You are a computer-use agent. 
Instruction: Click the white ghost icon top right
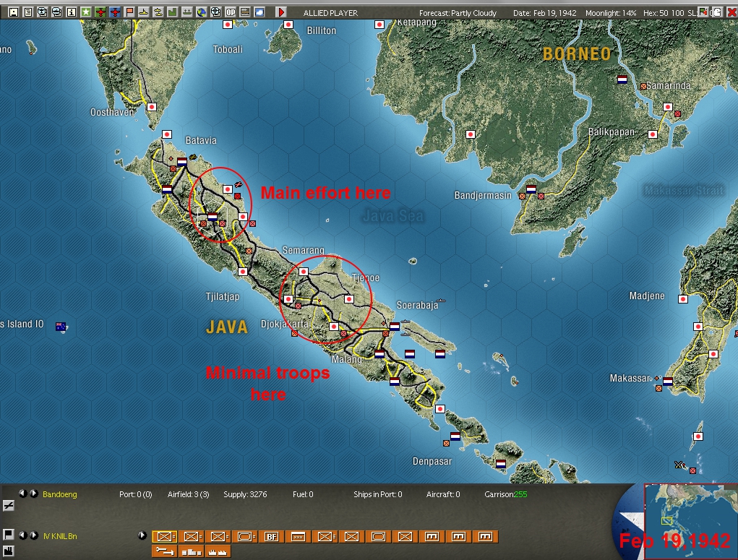coord(716,12)
